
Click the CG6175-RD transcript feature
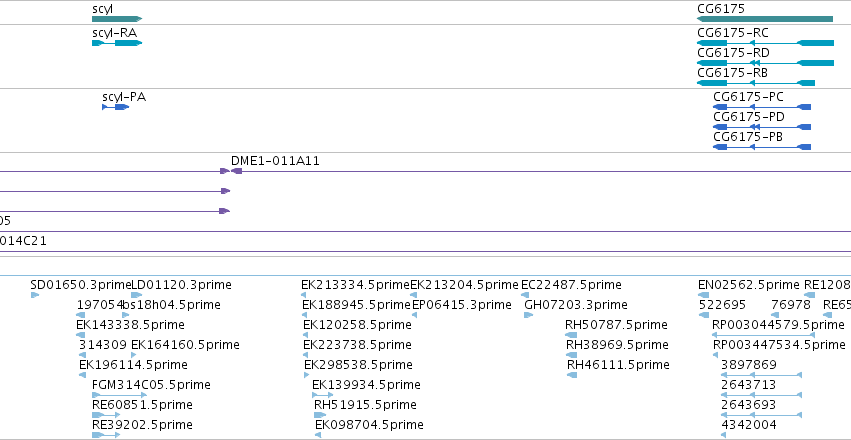(x=765, y=63)
